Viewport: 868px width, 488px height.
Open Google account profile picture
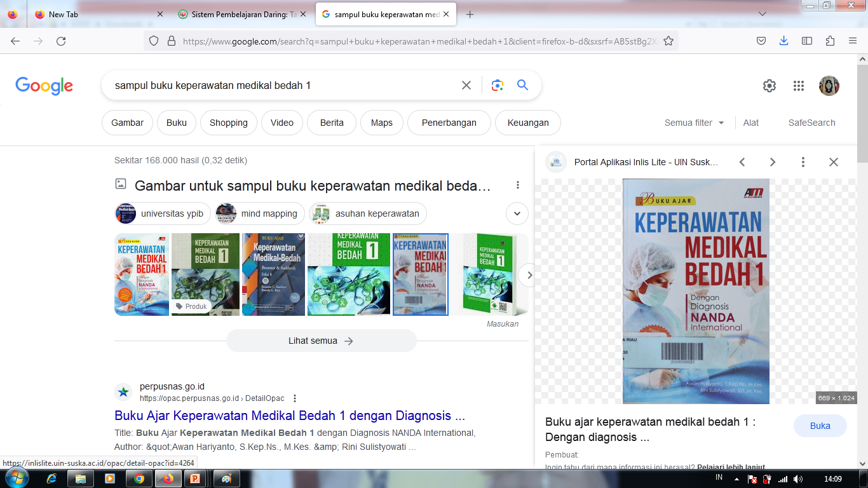(829, 86)
